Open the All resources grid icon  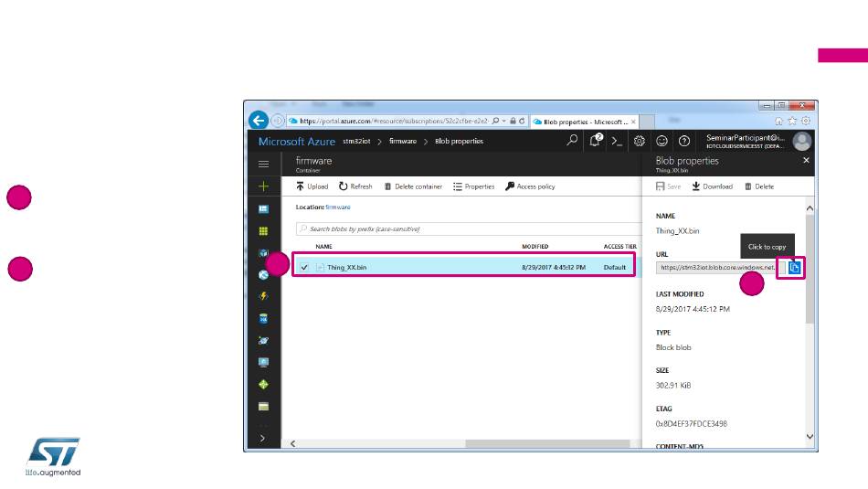pos(263,231)
